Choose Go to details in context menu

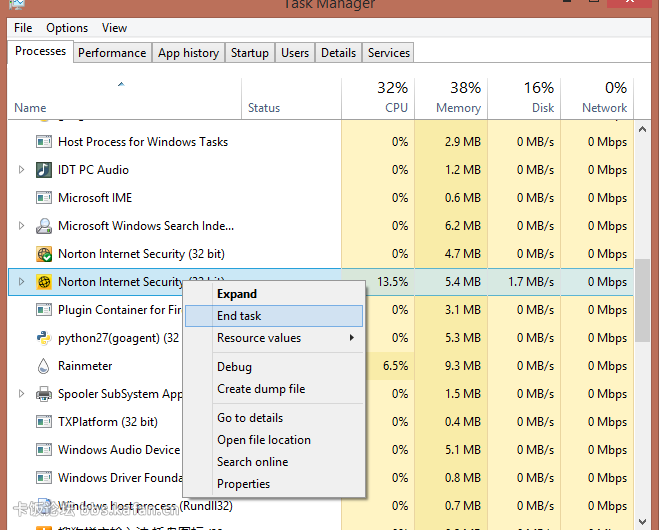coord(274,418)
